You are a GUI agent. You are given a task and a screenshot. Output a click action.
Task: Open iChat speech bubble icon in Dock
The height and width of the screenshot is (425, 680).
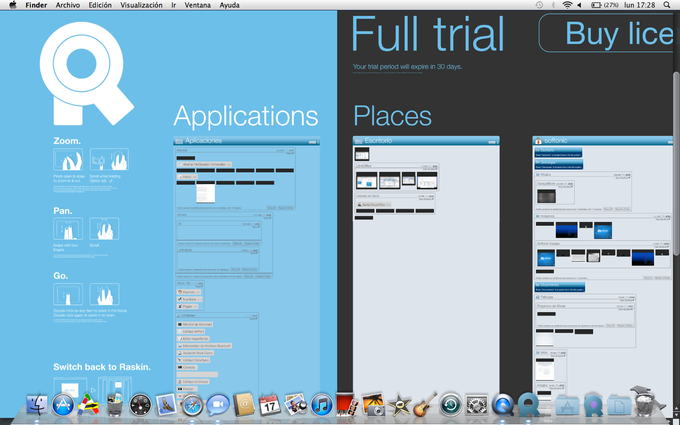coord(218,405)
